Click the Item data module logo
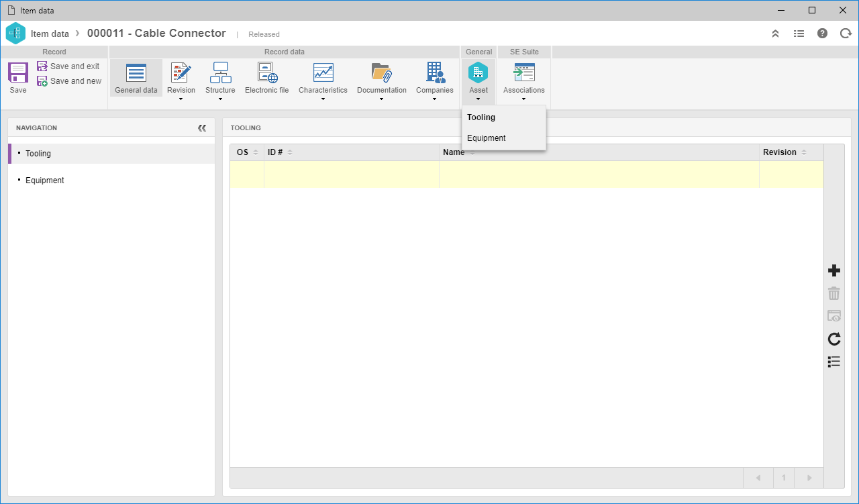The image size is (859, 504). pos(15,34)
